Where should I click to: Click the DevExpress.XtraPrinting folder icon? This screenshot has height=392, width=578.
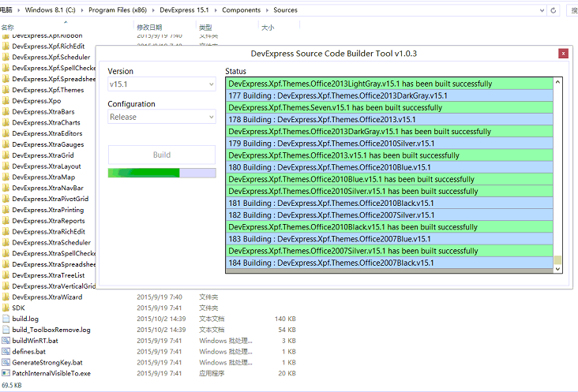6,210
